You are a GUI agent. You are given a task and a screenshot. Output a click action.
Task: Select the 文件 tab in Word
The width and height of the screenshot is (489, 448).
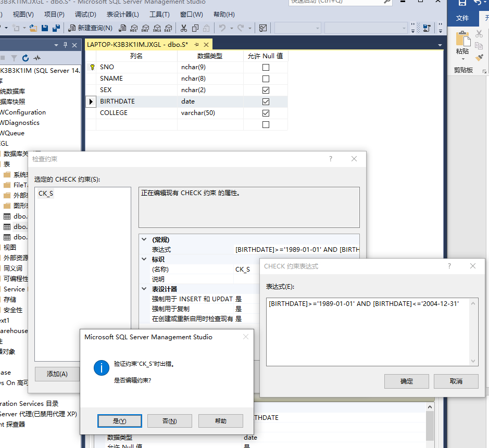[462, 18]
